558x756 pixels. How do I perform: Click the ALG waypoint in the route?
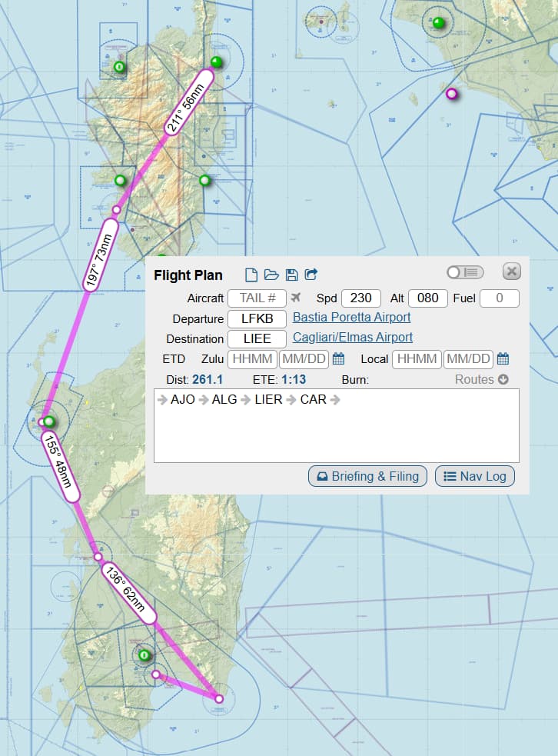coord(224,399)
